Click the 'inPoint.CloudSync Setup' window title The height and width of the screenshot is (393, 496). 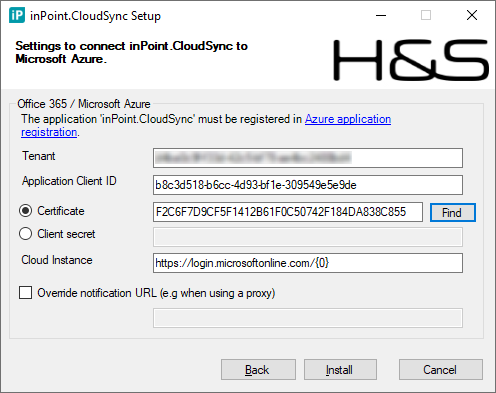click(95, 16)
